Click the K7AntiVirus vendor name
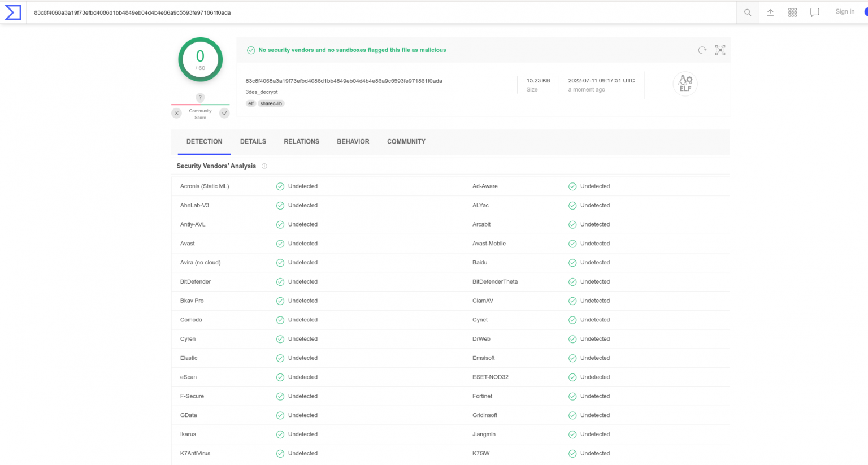Screen dimensions: 868x465 pos(195,454)
